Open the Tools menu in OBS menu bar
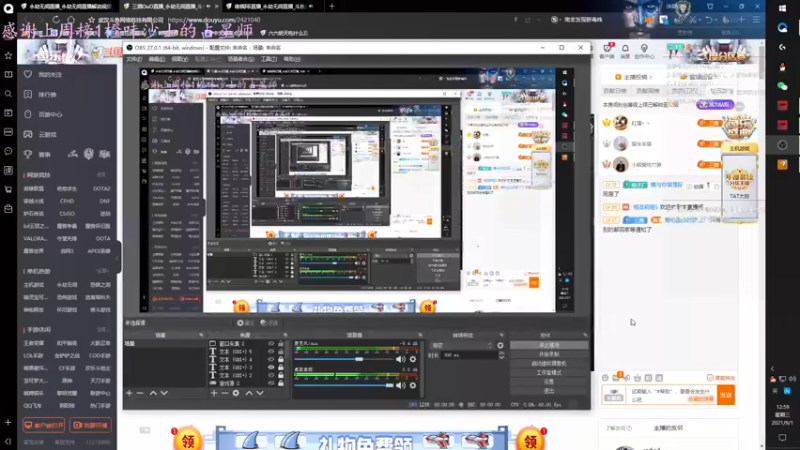This screenshot has width=800, height=450. click(x=269, y=59)
